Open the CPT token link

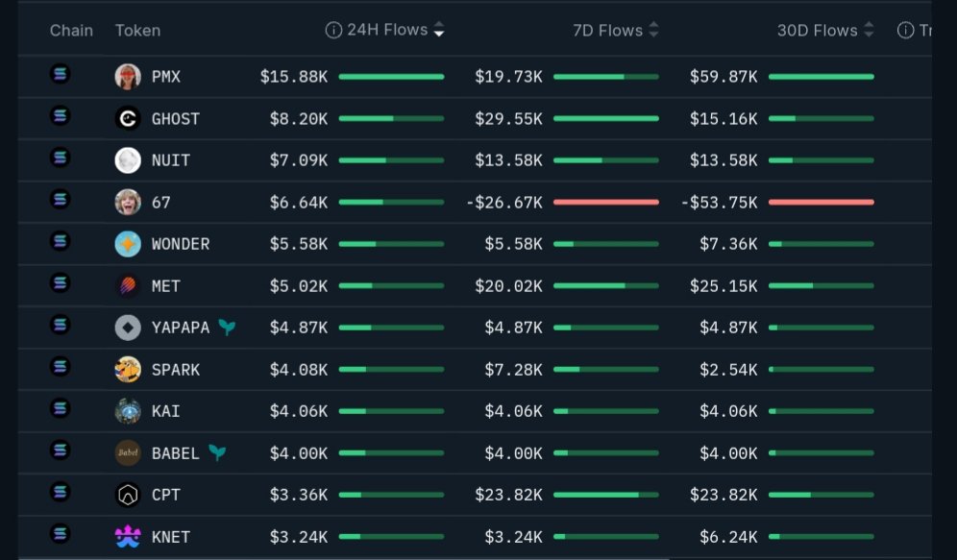(x=166, y=495)
